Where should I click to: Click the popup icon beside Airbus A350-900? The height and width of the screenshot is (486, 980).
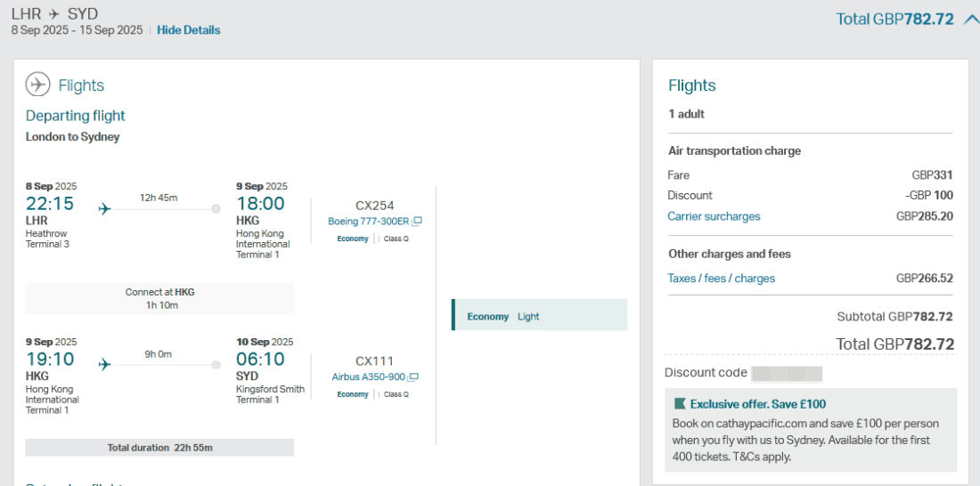coord(413,377)
